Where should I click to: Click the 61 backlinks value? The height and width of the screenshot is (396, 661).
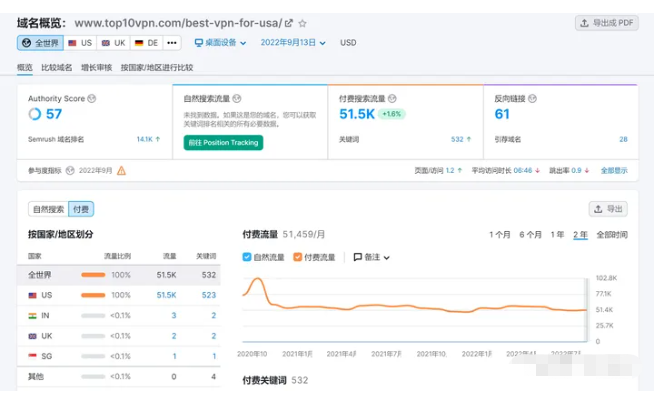coord(502,114)
